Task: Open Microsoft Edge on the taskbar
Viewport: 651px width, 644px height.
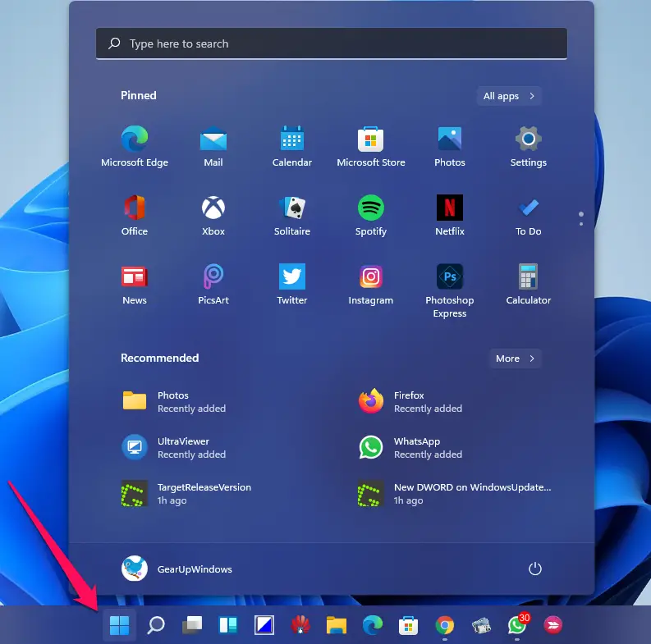Action: click(373, 625)
